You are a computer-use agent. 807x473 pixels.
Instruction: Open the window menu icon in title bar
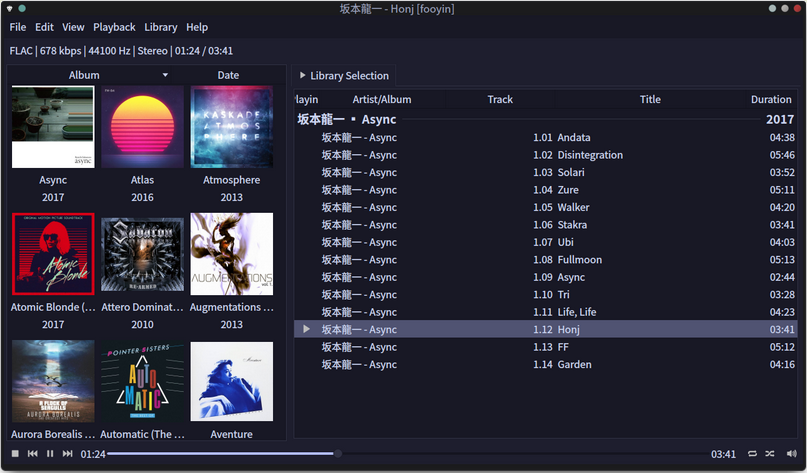(9, 8)
